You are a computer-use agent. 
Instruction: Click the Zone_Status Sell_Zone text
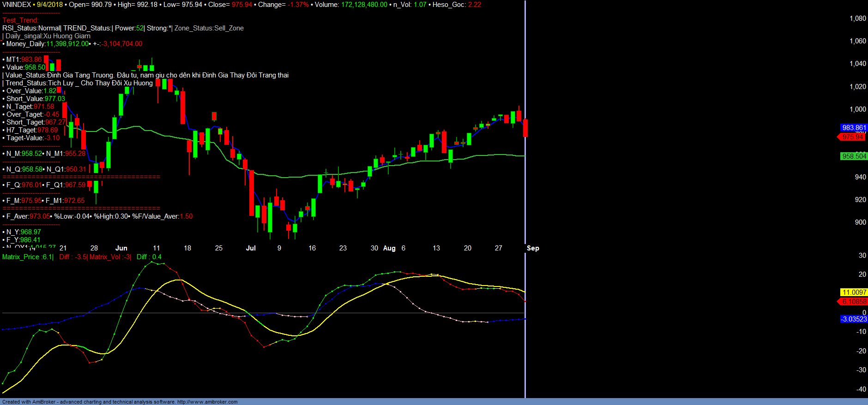pyautogui.click(x=209, y=28)
